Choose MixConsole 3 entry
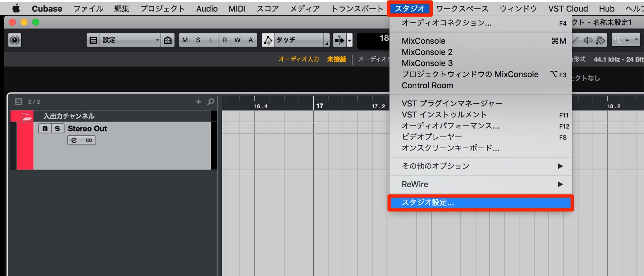644x276 pixels. [481, 63]
